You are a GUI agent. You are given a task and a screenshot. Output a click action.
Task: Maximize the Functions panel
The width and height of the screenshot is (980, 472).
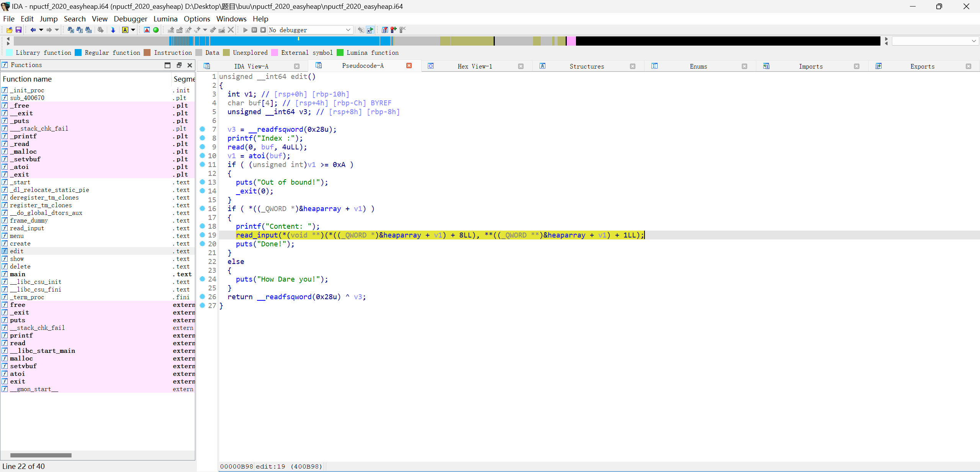pyautogui.click(x=167, y=65)
